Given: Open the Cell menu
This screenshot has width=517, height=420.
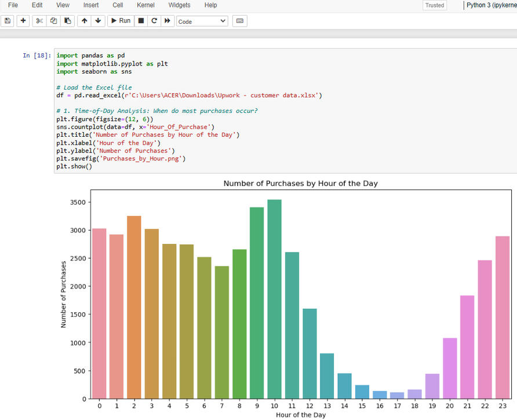Looking at the screenshot, I should click(118, 5).
